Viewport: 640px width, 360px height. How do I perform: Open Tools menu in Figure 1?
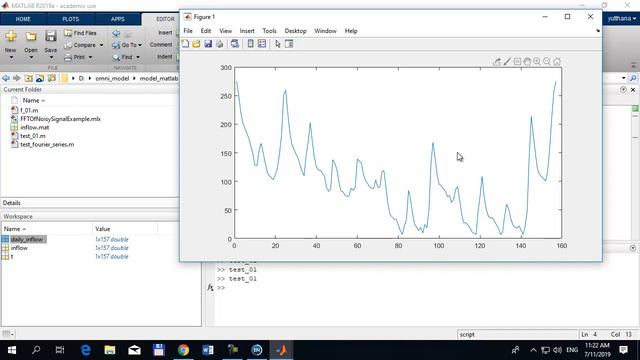[269, 31]
